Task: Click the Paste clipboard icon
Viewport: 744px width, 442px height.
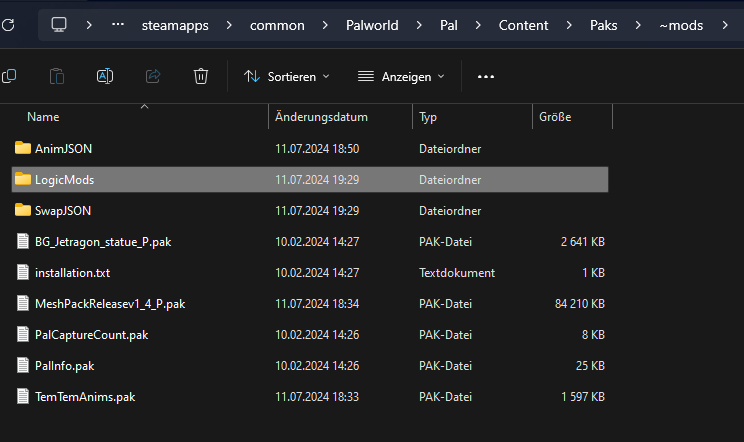Action: pyautogui.click(x=57, y=76)
